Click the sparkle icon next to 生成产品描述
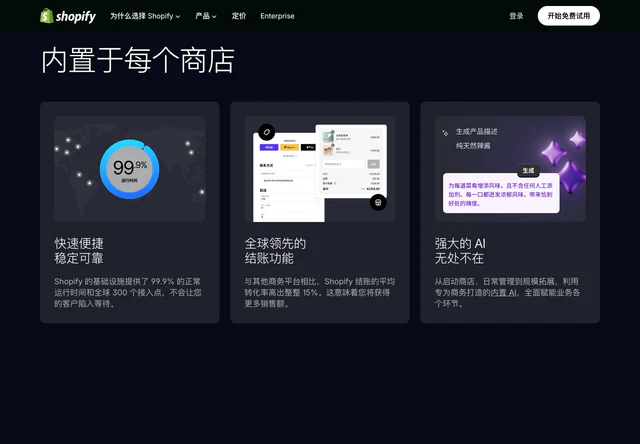The height and width of the screenshot is (444, 640). click(445, 133)
